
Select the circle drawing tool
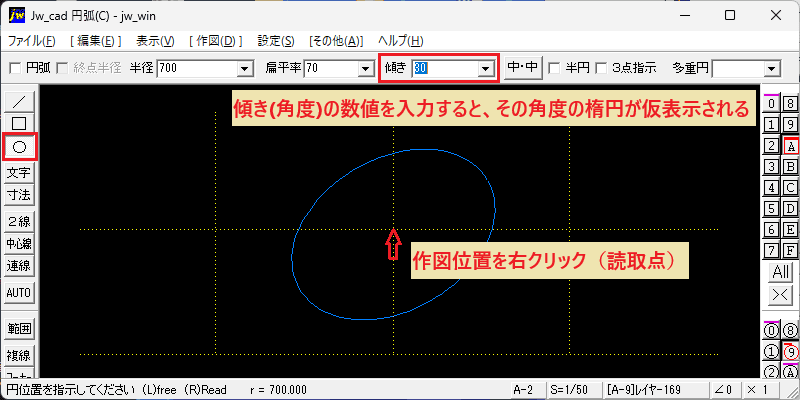tap(19, 147)
